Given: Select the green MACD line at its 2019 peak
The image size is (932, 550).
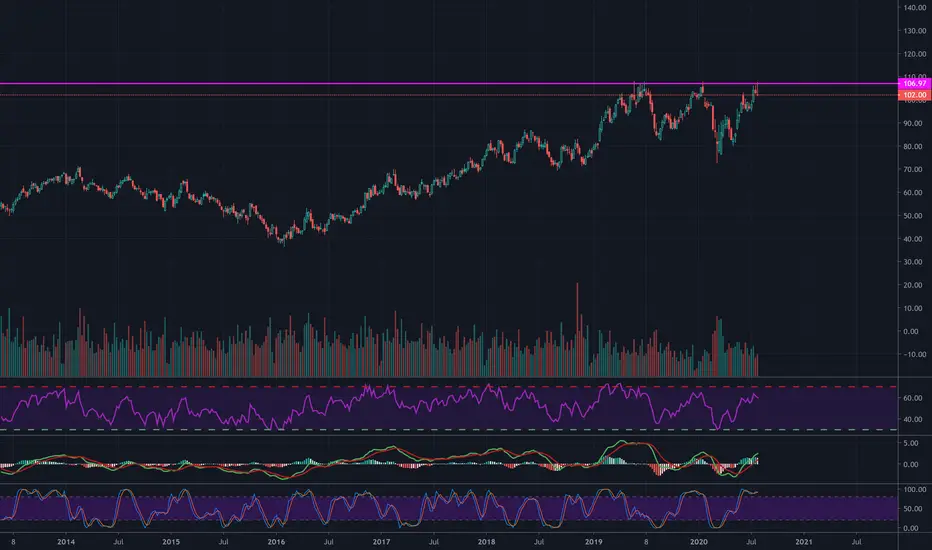Looking at the screenshot, I should coord(623,442).
